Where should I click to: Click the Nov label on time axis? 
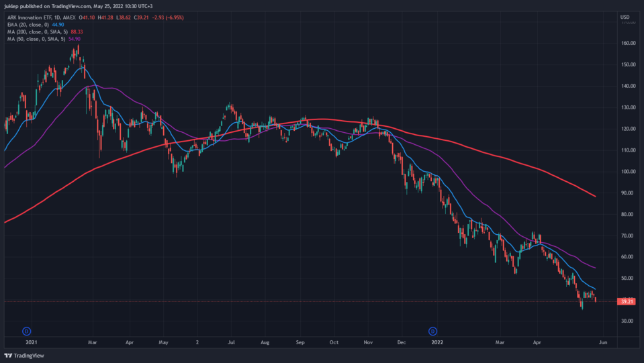coord(368,342)
